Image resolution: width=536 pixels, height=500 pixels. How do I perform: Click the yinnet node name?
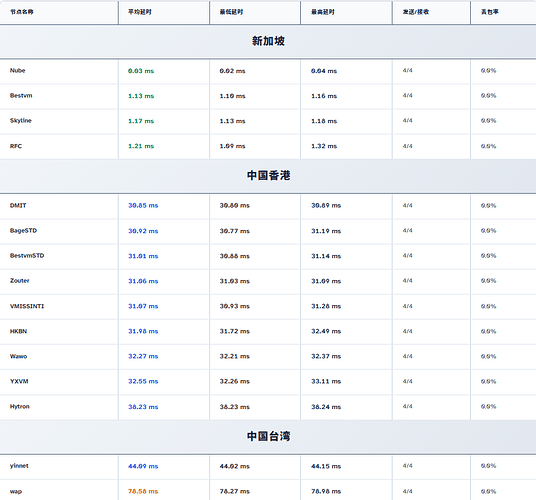tap(19, 466)
